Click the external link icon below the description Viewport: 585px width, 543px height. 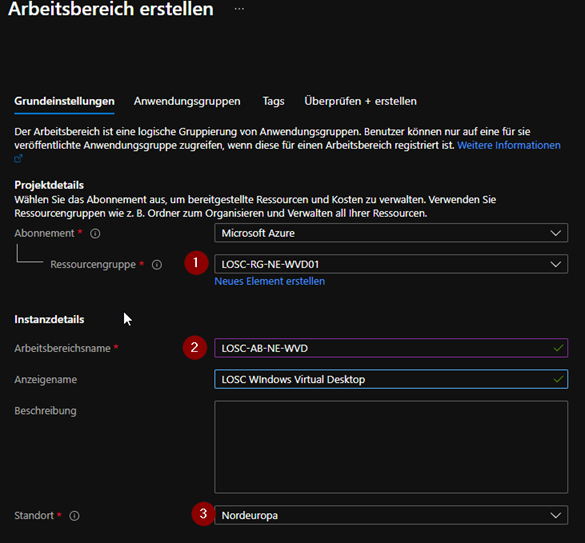point(18,159)
